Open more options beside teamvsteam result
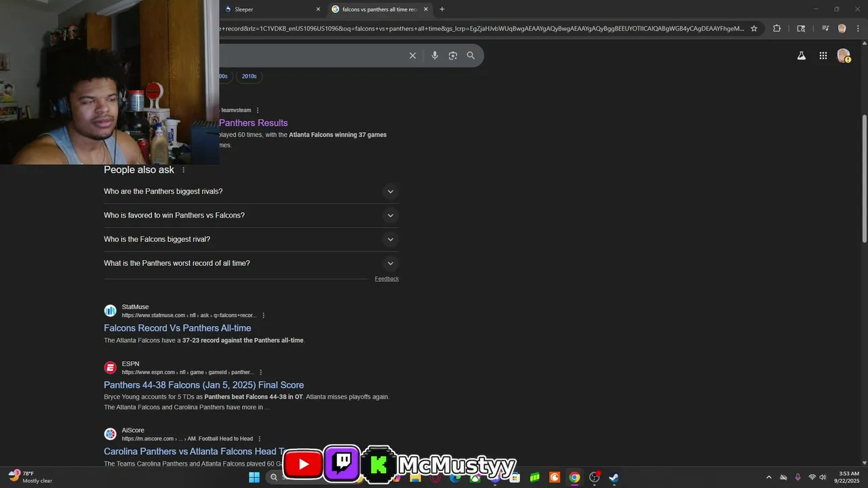The image size is (868, 488). [x=258, y=110]
